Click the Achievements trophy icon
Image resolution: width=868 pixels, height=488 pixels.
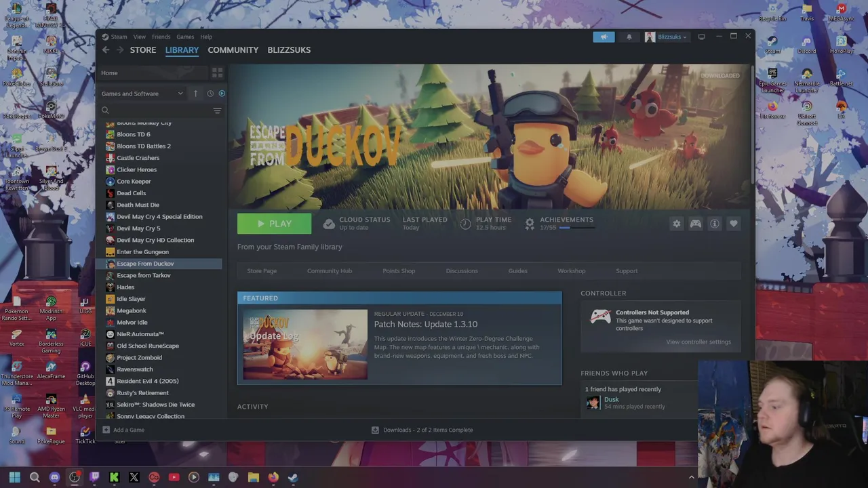[530, 224]
